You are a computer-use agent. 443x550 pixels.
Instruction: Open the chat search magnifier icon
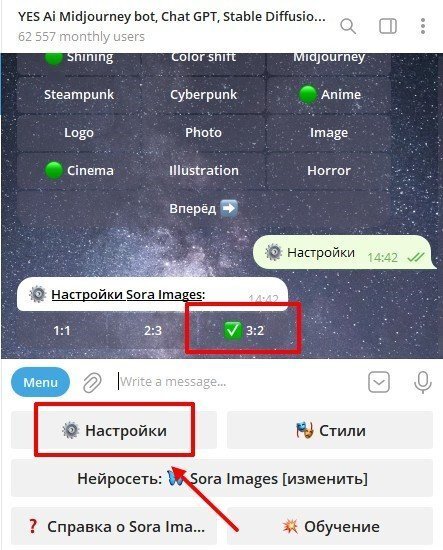348,26
